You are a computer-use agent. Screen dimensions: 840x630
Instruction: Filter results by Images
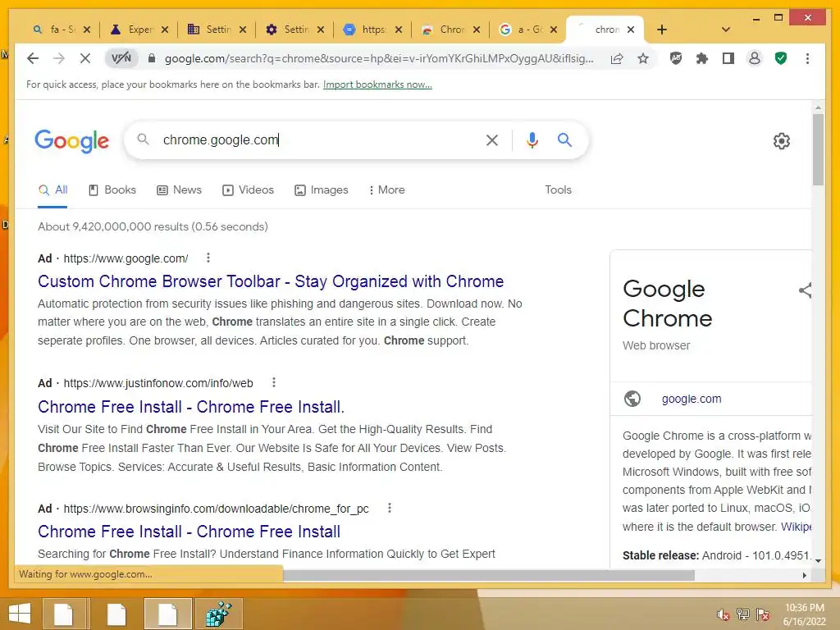pyautogui.click(x=322, y=189)
